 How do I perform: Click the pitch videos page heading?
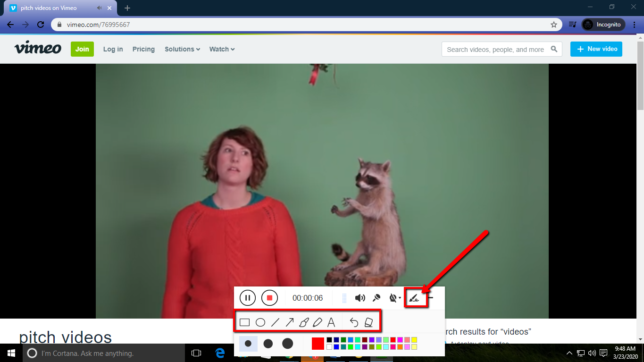tap(65, 337)
